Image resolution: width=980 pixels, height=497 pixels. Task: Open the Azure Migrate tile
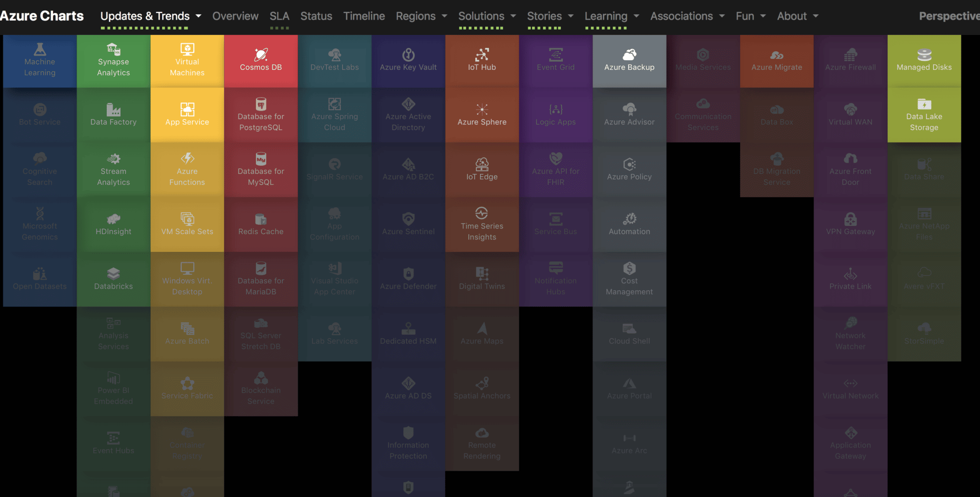coord(777,61)
